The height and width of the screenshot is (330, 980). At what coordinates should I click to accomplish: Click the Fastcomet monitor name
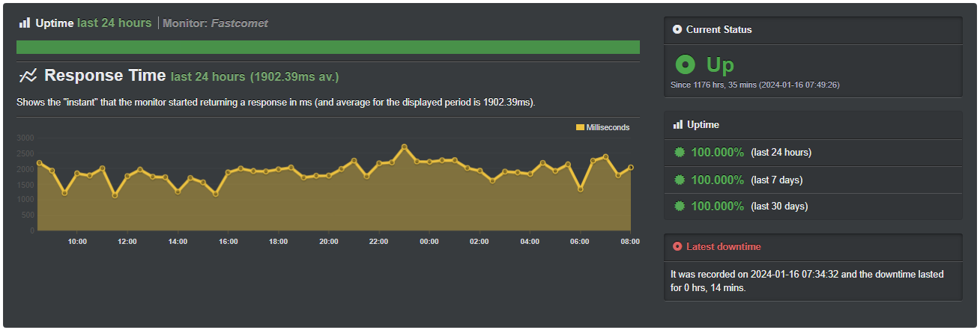239,23
